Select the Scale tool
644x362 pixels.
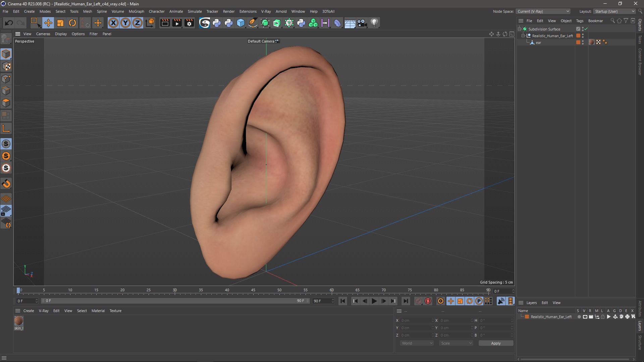60,23
